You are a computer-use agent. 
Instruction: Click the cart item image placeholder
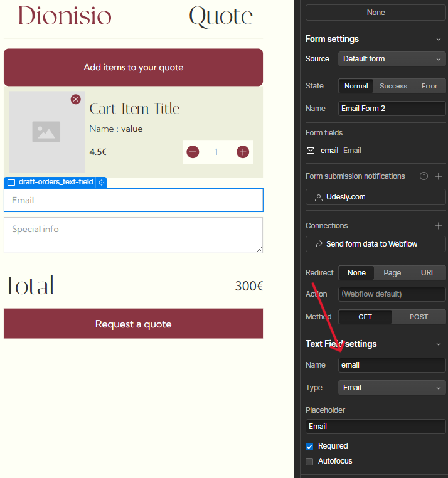[46, 132]
